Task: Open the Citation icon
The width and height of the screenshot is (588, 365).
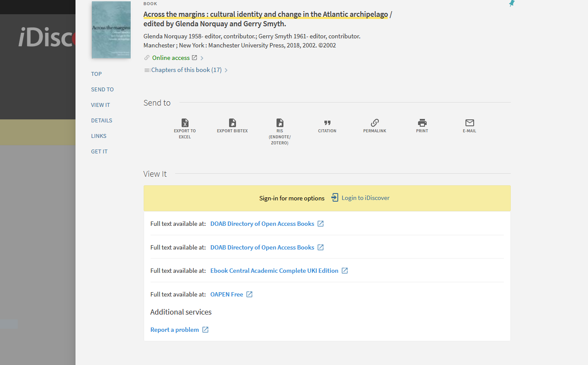Action: click(x=327, y=125)
